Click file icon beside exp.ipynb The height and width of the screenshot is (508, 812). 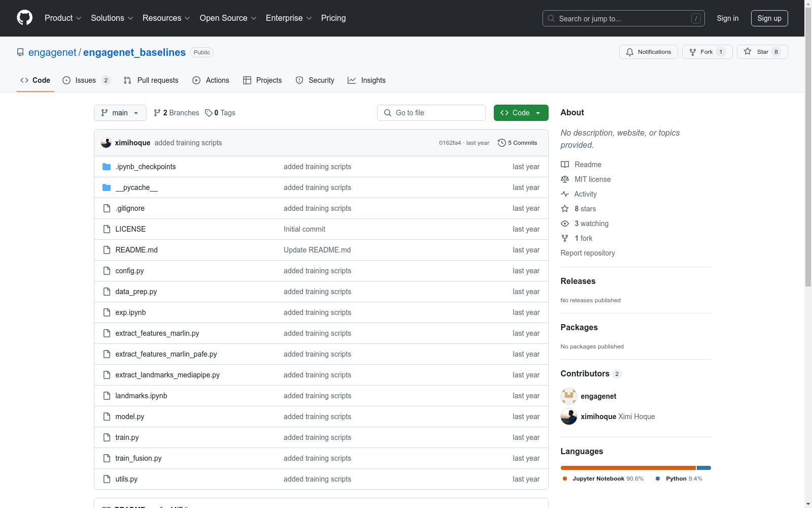pyautogui.click(x=107, y=312)
